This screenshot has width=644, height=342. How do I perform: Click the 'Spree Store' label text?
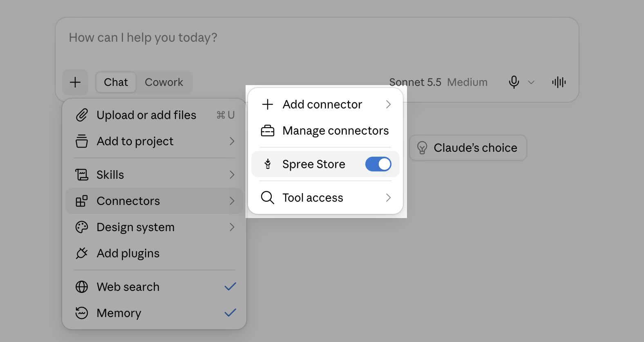[314, 164]
